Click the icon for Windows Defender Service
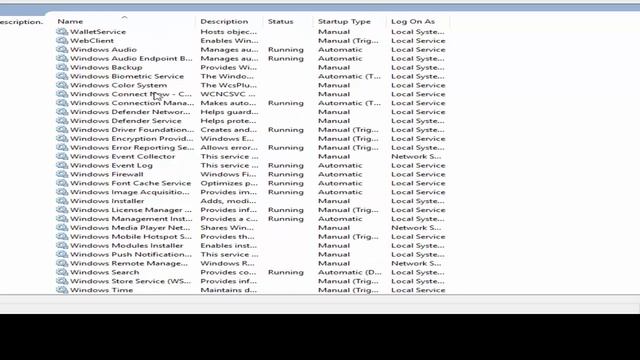 point(62,121)
